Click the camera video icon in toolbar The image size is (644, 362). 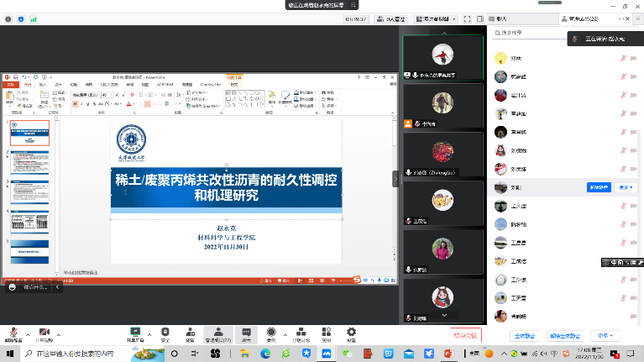(44, 332)
